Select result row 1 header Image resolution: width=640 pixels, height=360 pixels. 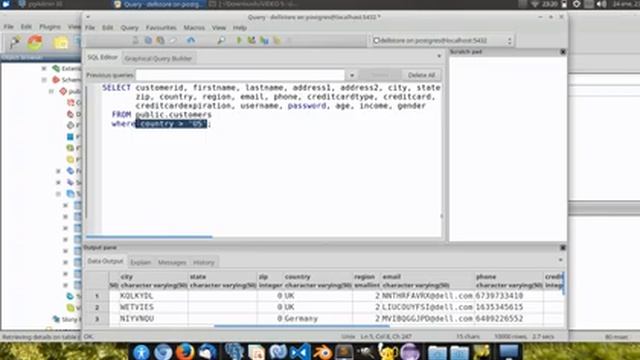97,296
